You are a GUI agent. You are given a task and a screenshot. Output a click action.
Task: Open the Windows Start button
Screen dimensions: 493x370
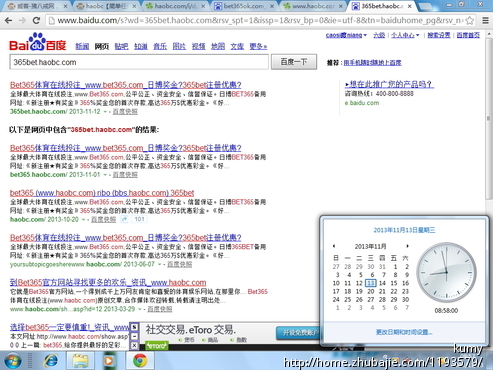[x=13, y=361]
